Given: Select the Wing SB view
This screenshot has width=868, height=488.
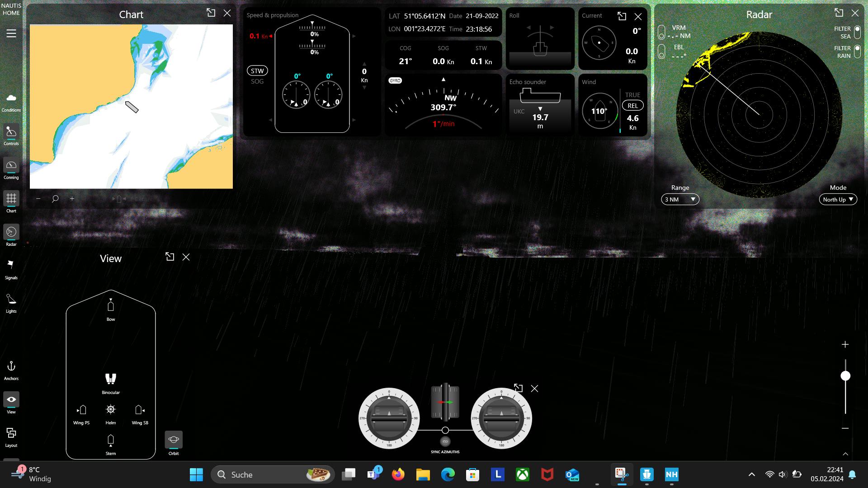Looking at the screenshot, I should pyautogui.click(x=140, y=410).
